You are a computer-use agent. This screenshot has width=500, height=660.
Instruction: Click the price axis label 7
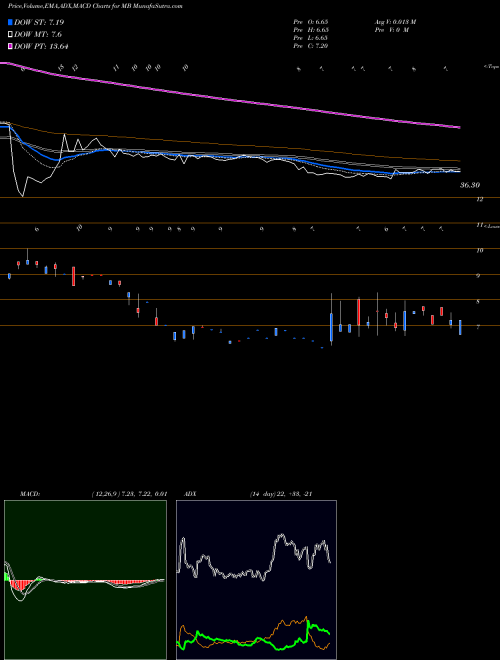click(x=478, y=327)
